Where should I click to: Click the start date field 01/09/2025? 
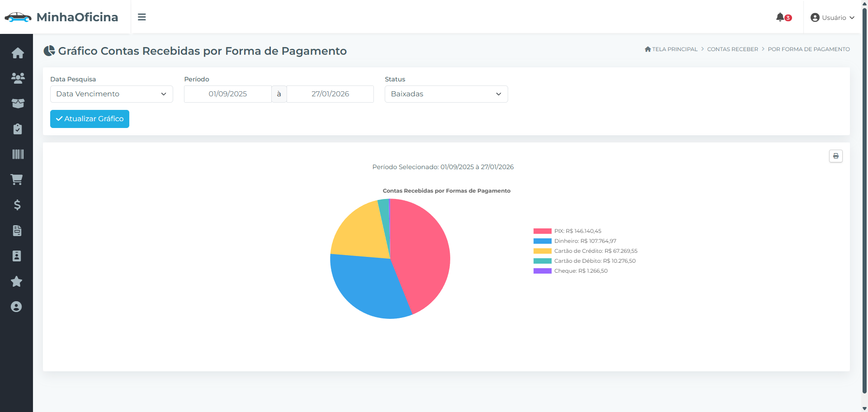228,94
